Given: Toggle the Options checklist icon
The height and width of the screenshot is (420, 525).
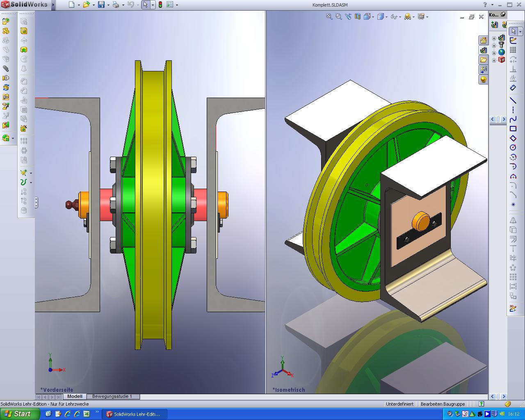Looking at the screenshot, I should tap(170, 5).
